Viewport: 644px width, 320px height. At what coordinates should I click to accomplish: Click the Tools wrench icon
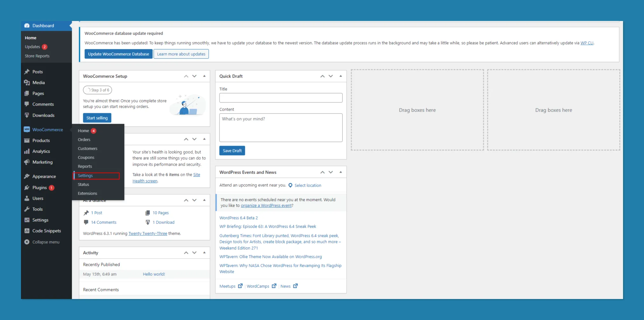27,209
